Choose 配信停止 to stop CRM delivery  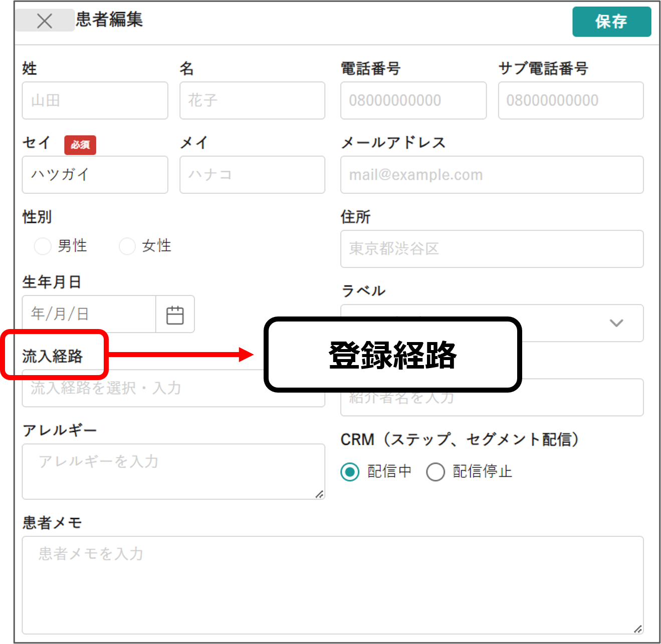click(435, 472)
